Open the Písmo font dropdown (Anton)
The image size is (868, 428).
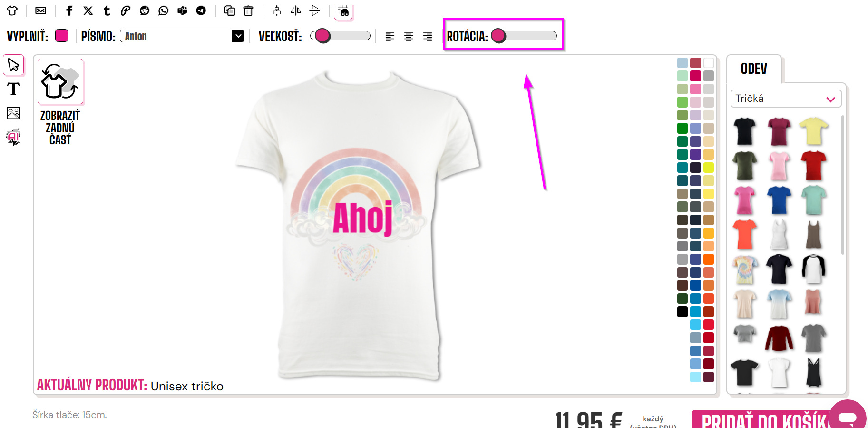pyautogui.click(x=182, y=36)
